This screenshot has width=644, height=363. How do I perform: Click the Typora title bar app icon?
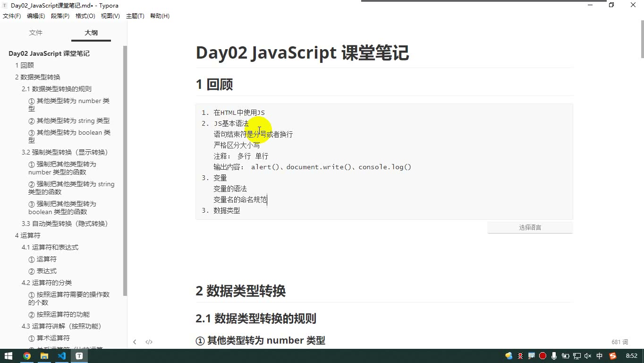(5, 5)
